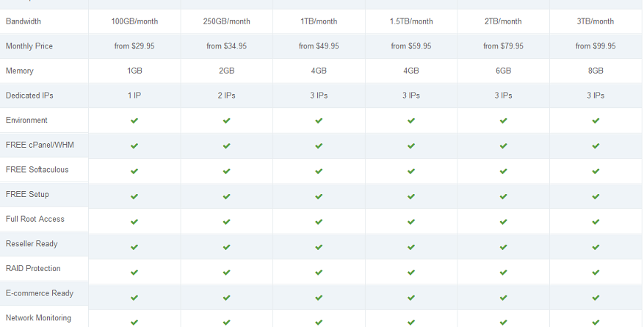Click Full Root Access checkmark in 2TB/month column
This screenshot has height=327, width=644.
pos(503,222)
